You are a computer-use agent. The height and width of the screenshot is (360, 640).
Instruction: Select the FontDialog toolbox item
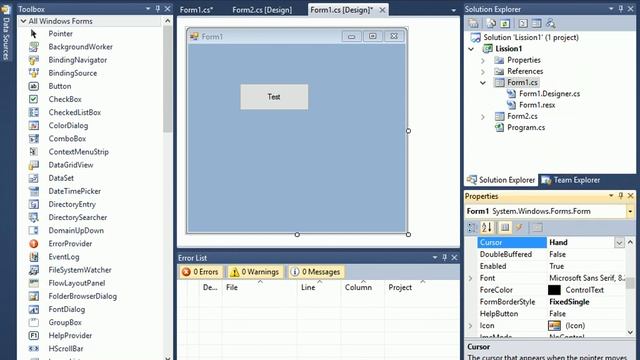67,309
